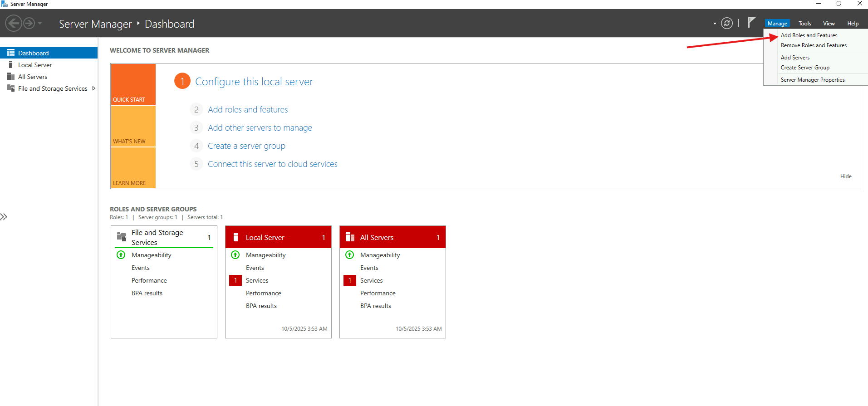Open the View menu

pyautogui.click(x=829, y=24)
